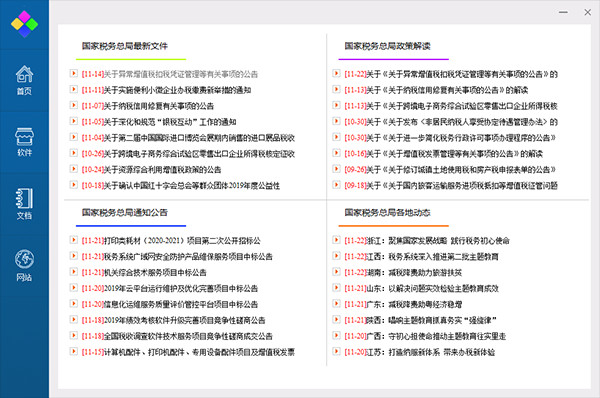
Task: Open [11-22] 江西：税务系统深入推进主题教育
Action: click(x=421, y=256)
